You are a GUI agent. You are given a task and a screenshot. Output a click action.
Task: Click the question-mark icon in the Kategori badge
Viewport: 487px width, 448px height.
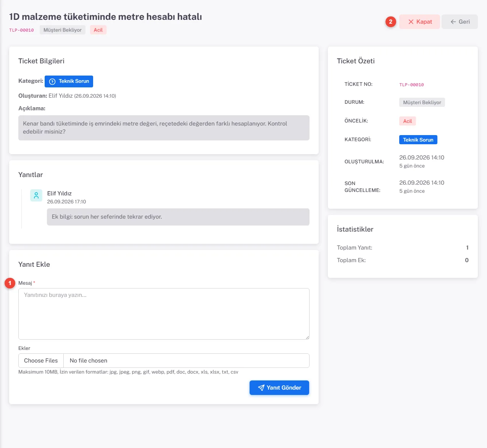point(52,81)
